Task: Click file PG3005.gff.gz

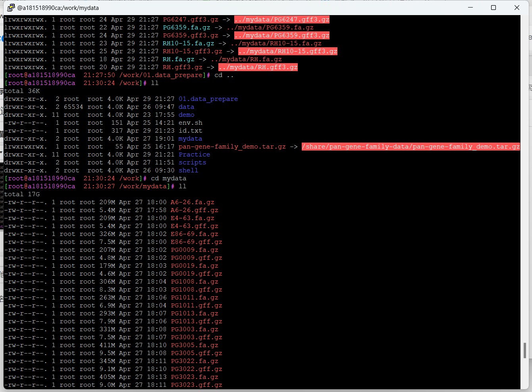Action: pos(196,353)
